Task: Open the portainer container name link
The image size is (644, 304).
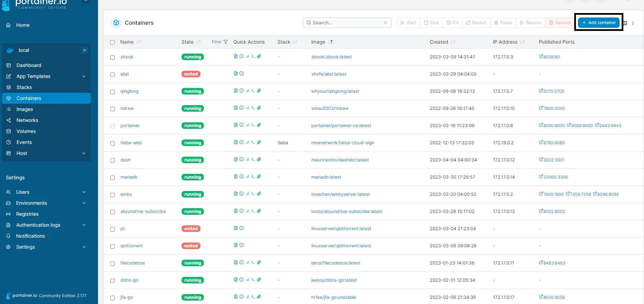Action: click(x=130, y=125)
